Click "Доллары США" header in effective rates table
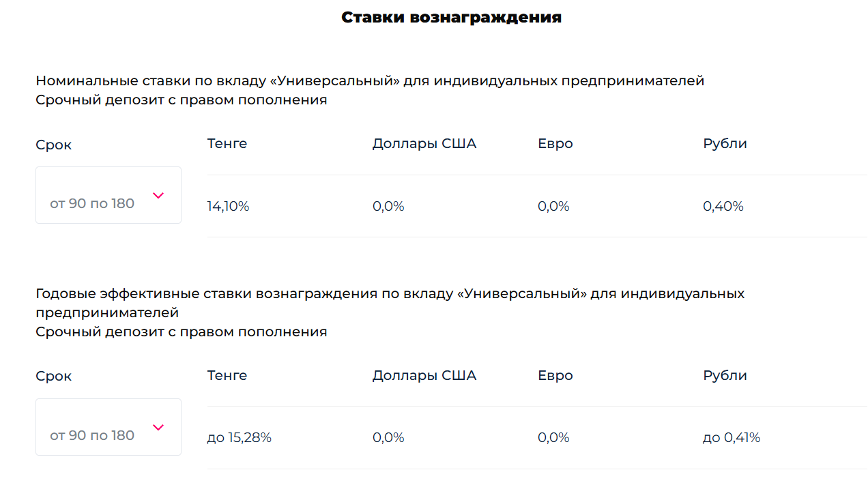Image resolution: width=868 pixels, height=485 pixels. tap(424, 376)
